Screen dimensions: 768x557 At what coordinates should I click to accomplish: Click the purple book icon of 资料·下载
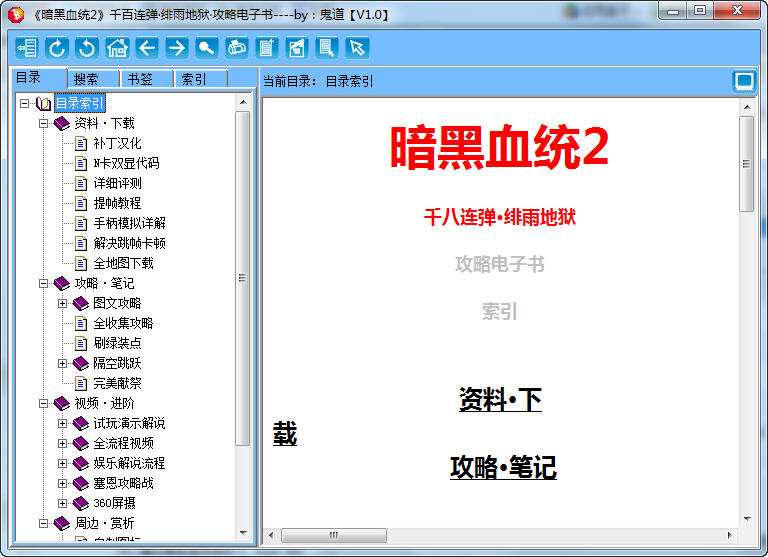click(62, 123)
